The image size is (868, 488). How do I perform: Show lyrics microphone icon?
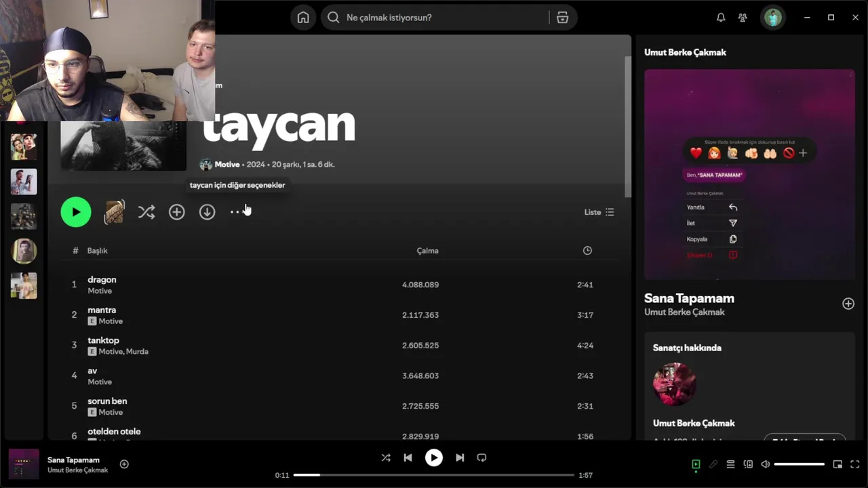[713, 464]
